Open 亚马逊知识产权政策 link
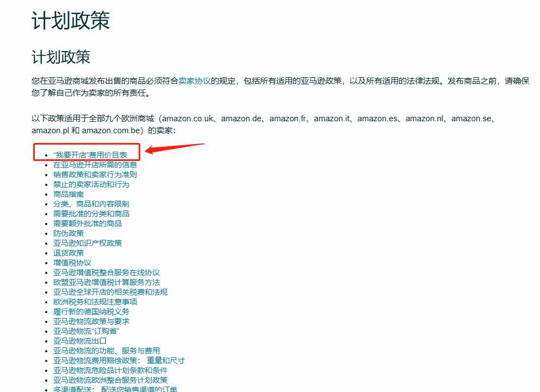 tap(88, 243)
